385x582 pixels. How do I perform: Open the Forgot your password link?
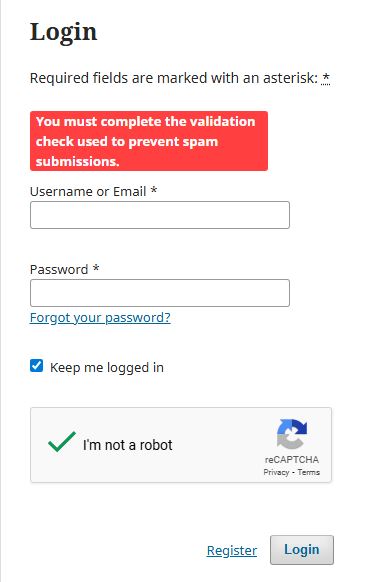[x=100, y=318]
